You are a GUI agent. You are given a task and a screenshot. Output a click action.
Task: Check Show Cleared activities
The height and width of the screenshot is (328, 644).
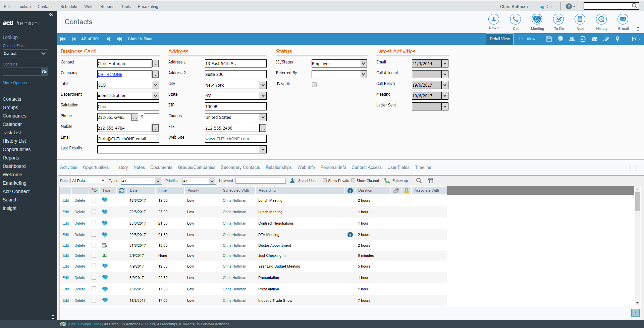(353, 180)
